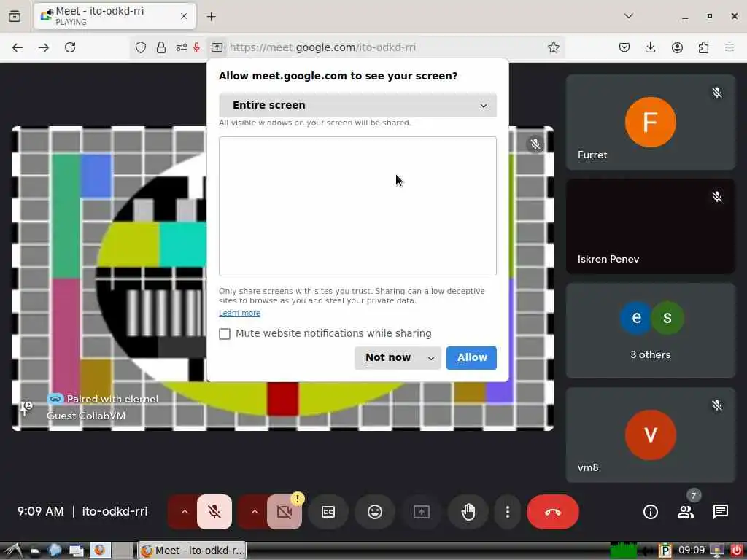Send a reaction emoji
747x560 pixels.
click(375, 512)
